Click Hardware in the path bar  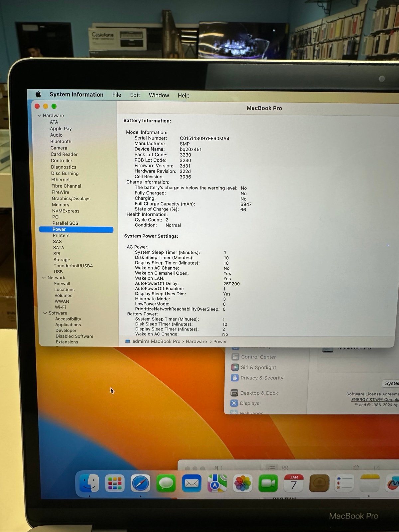pos(196,341)
